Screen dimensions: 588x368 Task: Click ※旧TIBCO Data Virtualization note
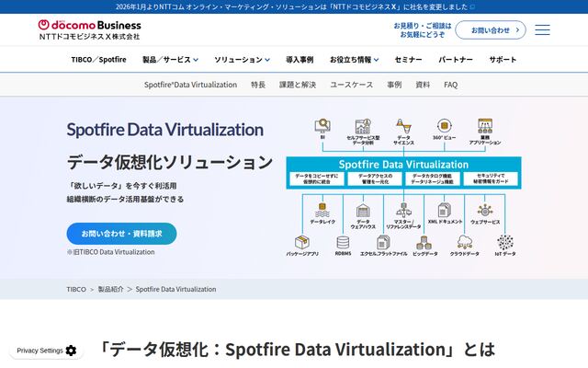click(110, 252)
